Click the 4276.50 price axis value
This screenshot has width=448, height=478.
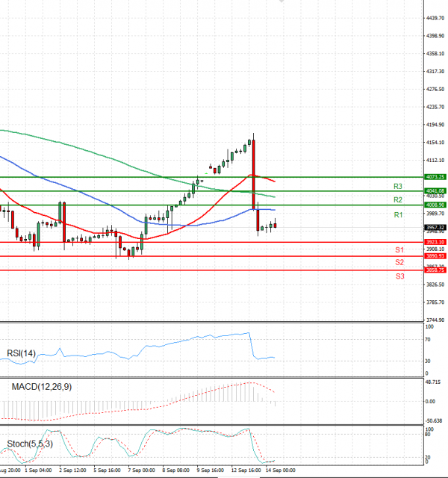[435, 90]
